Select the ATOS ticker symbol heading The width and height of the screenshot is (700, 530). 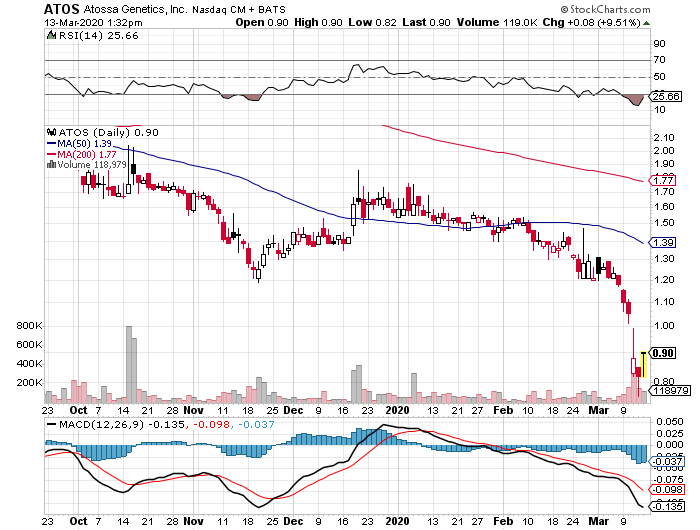pyautogui.click(x=62, y=9)
